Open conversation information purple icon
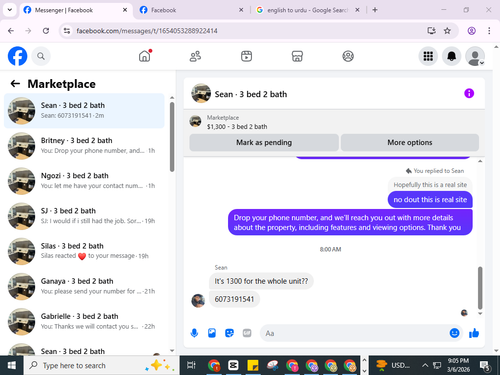500x375 pixels. pyautogui.click(x=469, y=93)
